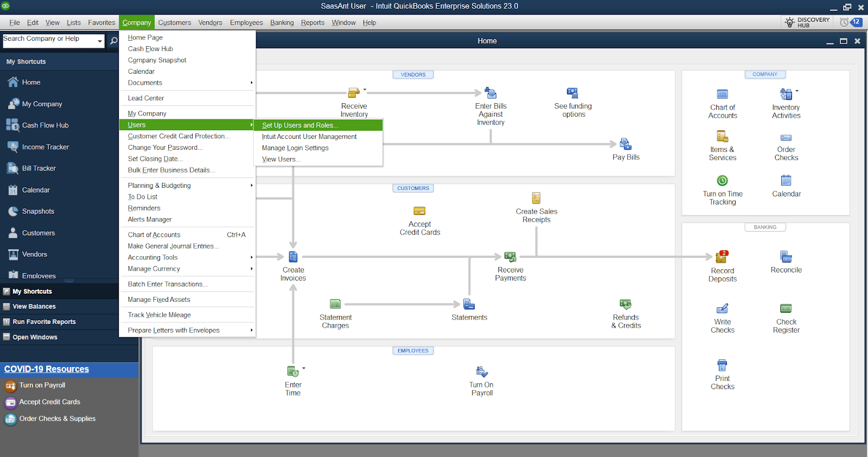Click Accept Credit Cards sidebar link
The image size is (868, 457).
point(49,402)
